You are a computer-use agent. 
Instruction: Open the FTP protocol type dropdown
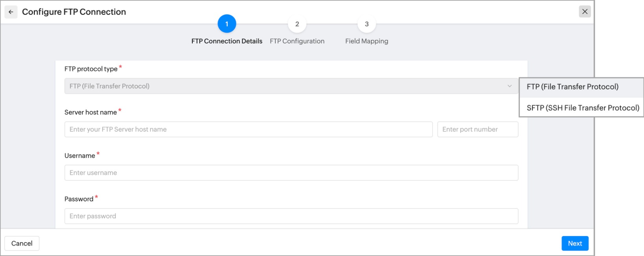[x=287, y=86]
